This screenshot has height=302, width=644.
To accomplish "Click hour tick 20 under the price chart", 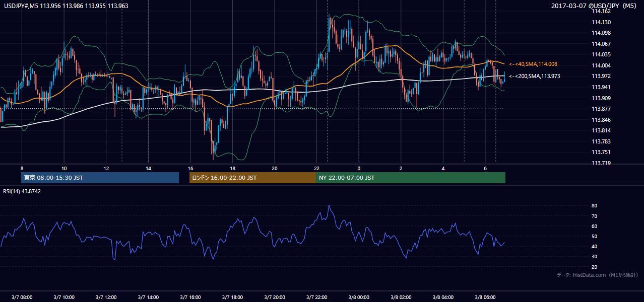I will (275, 168).
